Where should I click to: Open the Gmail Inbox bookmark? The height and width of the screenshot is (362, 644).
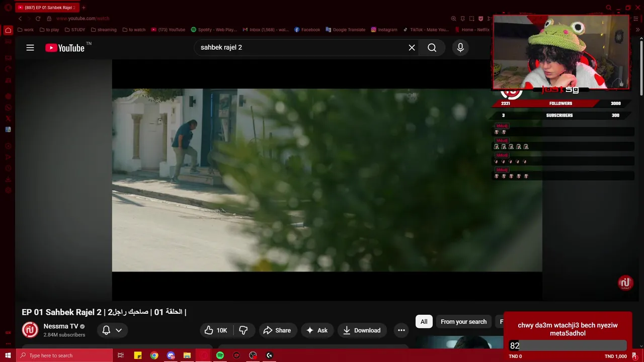click(x=266, y=30)
